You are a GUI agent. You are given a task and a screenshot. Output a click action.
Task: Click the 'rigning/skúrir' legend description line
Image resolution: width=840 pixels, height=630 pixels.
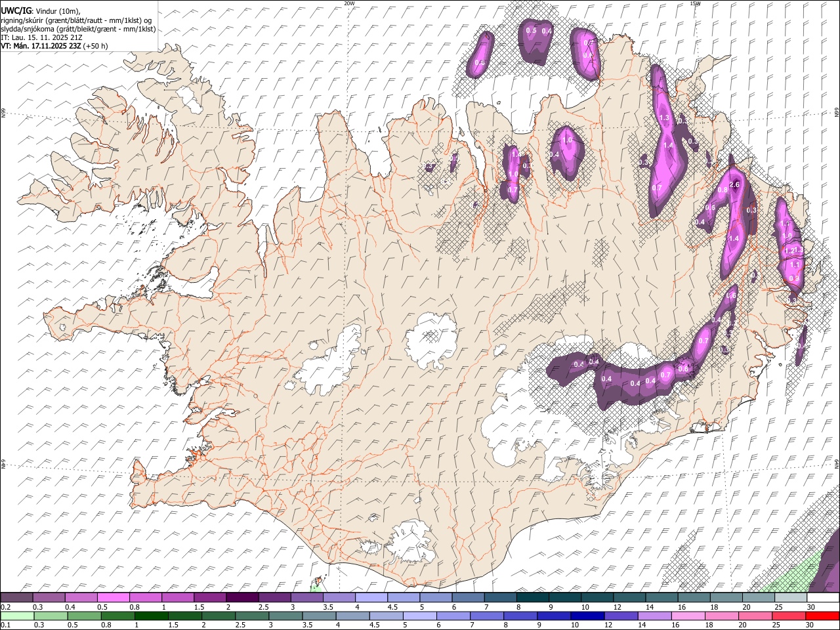pyautogui.click(x=76, y=20)
